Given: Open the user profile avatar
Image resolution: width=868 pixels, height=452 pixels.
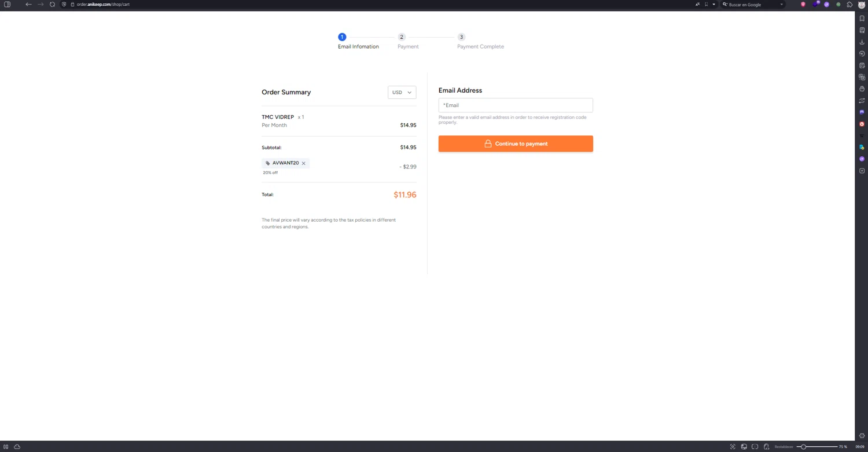Looking at the screenshot, I should click(x=861, y=4).
